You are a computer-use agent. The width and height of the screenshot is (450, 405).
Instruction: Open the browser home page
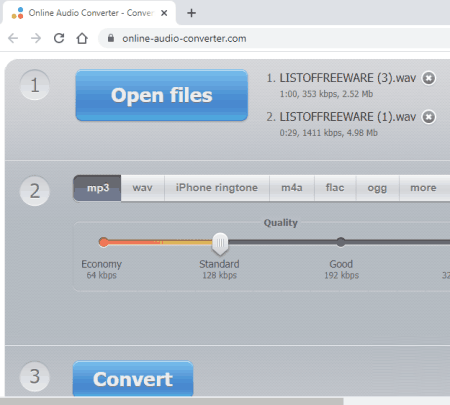(x=82, y=38)
